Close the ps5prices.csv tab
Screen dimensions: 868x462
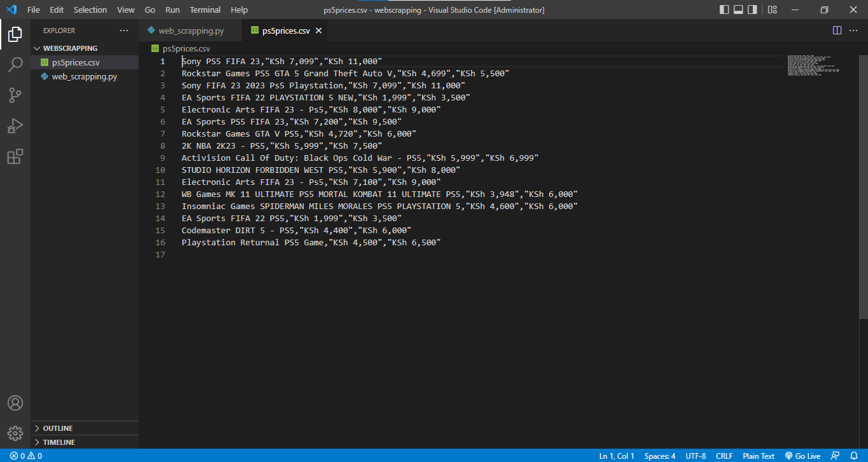[319, 31]
